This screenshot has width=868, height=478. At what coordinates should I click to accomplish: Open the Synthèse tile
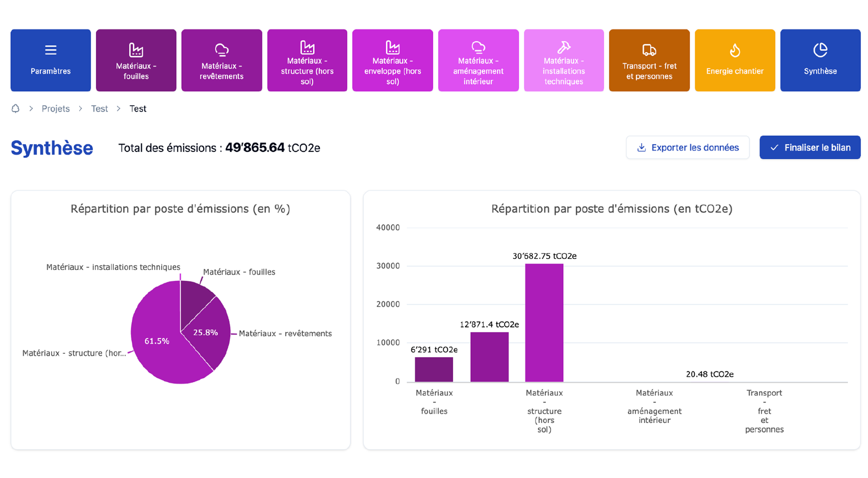821,60
